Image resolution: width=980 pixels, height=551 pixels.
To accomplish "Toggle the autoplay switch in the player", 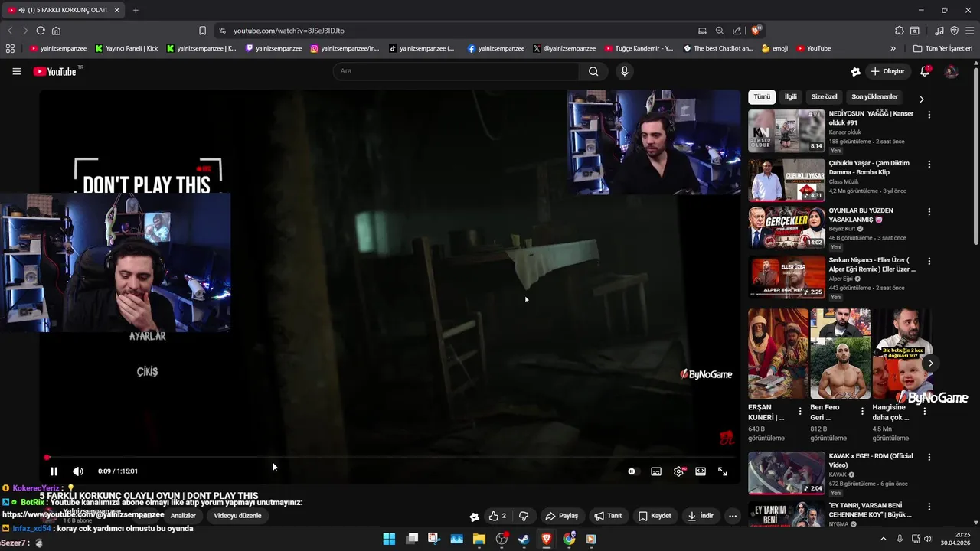I will (x=632, y=471).
